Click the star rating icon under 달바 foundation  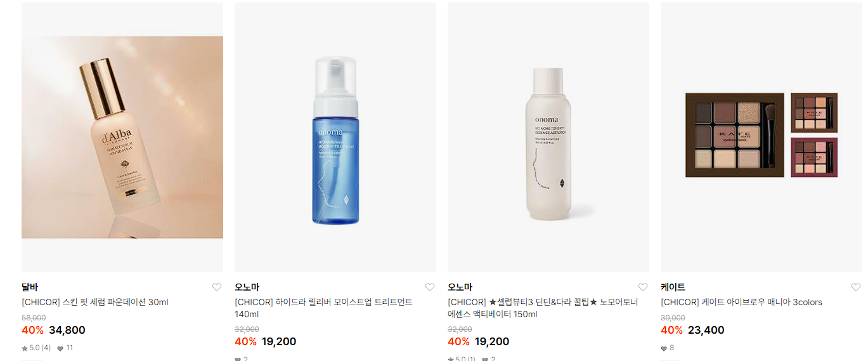pos(25,348)
